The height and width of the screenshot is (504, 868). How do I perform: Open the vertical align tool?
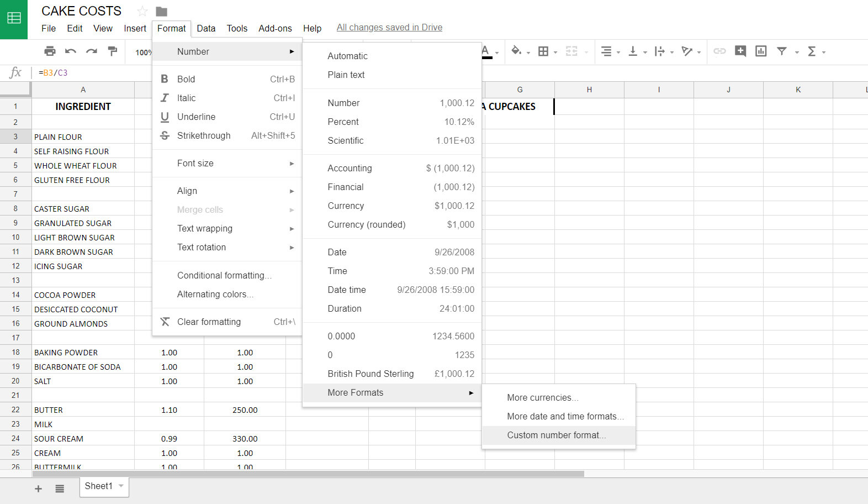coord(633,51)
